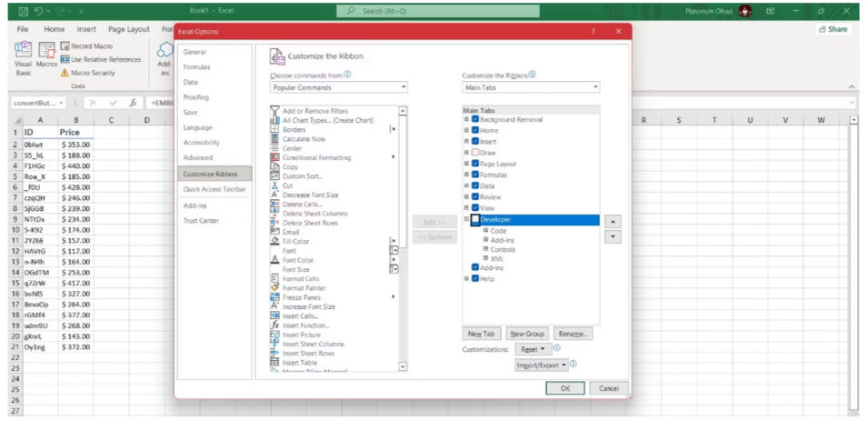Select Font Color command
The image size is (868, 430).
point(298,260)
